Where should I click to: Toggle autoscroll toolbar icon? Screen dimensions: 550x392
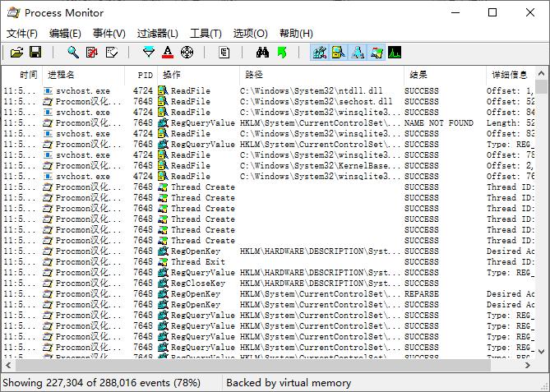point(92,53)
